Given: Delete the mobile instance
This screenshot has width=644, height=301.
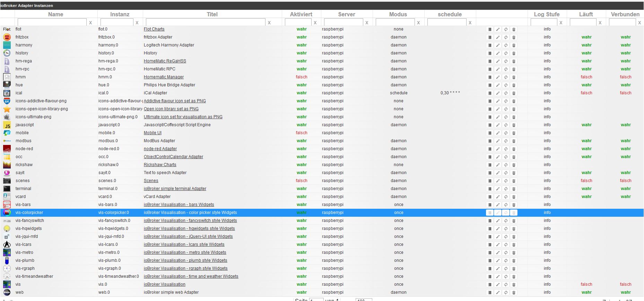Looking at the screenshot, I should [x=514, y=133].
